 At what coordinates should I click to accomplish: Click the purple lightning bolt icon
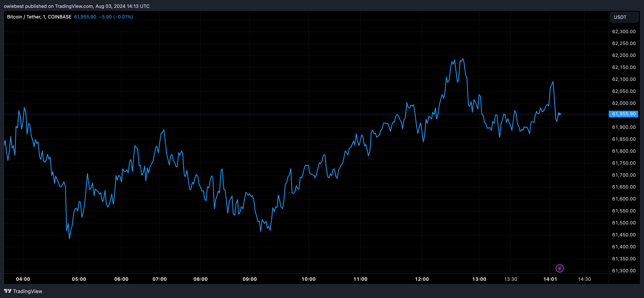point(560,268)
